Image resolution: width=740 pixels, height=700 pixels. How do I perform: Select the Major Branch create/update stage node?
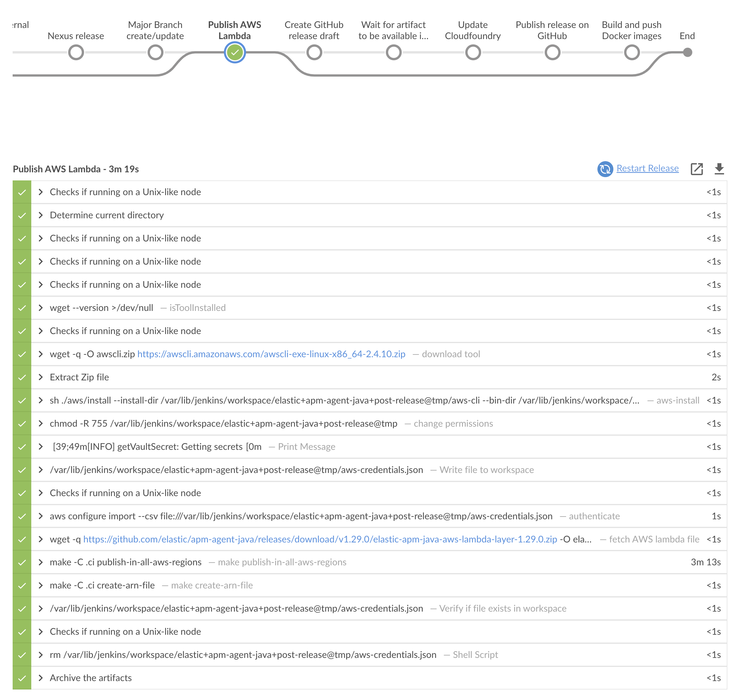[x=155, y=53]
